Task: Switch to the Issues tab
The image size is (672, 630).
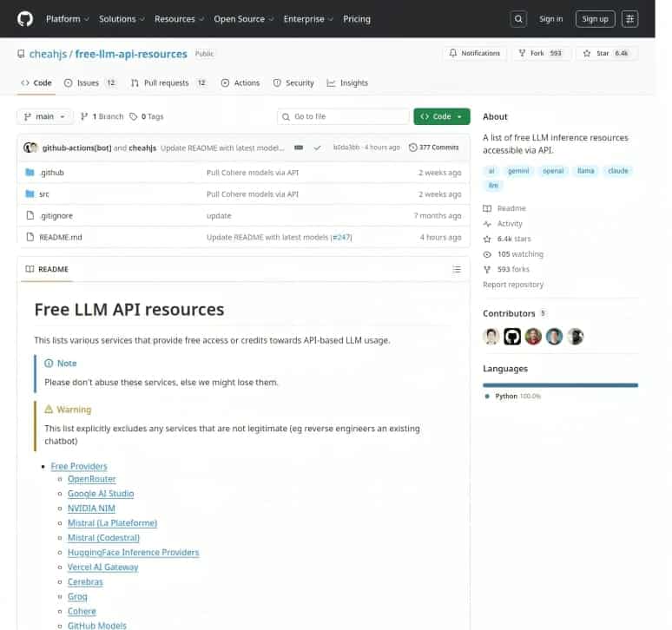Action: point(89,82)
